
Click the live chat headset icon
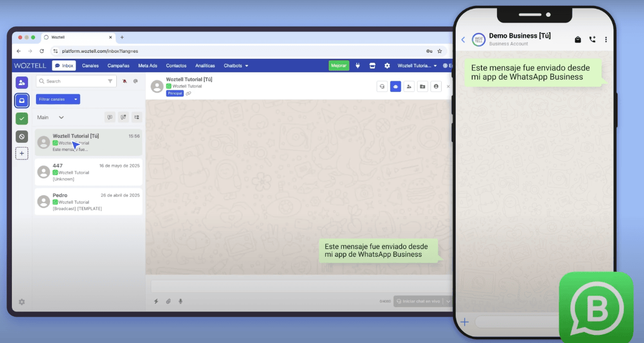point(382,86)
